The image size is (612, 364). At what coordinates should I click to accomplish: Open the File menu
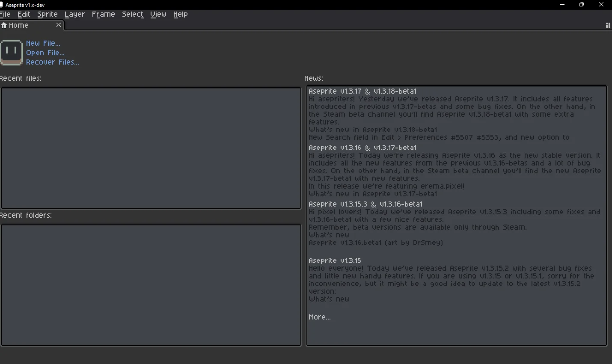[x=5, y=14]
